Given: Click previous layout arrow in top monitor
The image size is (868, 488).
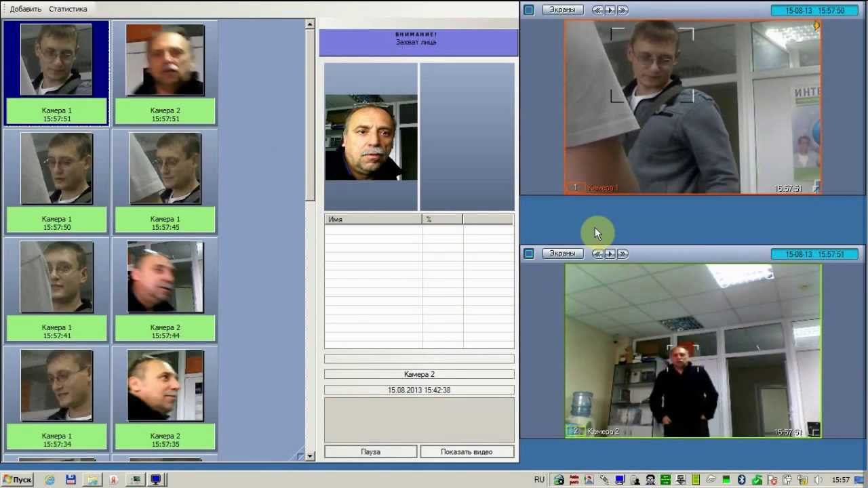Looking at the screenshot, I should (x=597, y=10).
